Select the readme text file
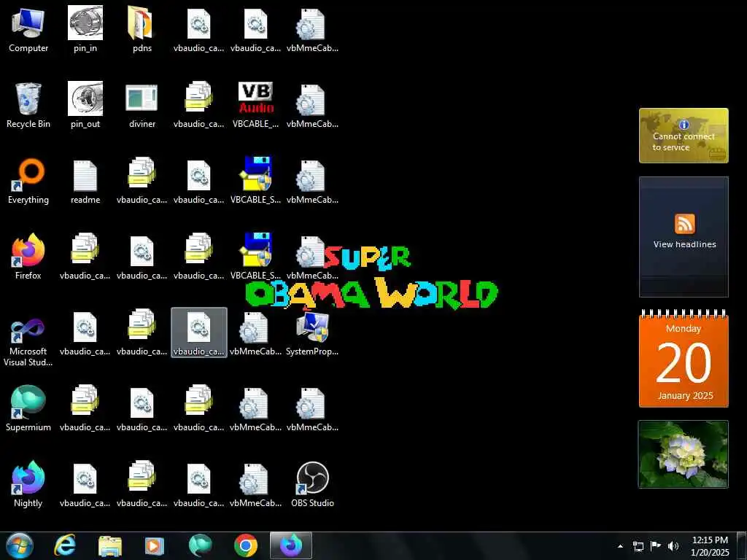 pyautogui.click(x=85, y=182)
